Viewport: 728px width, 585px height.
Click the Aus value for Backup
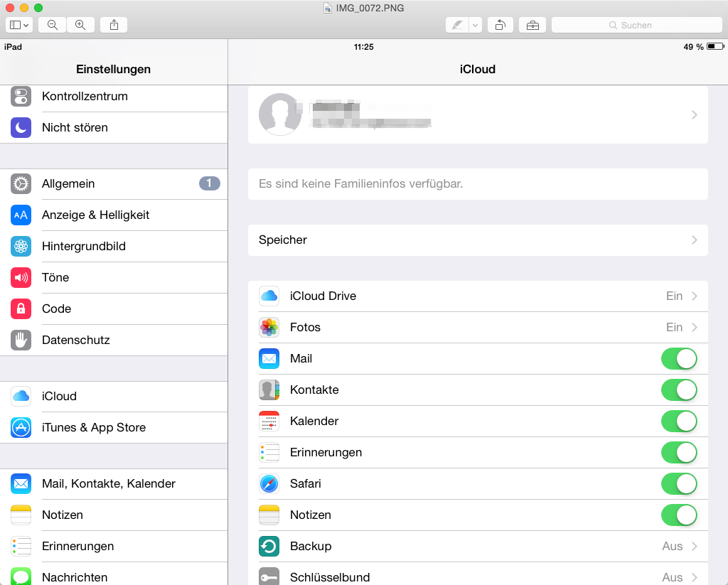pos(673,546)
